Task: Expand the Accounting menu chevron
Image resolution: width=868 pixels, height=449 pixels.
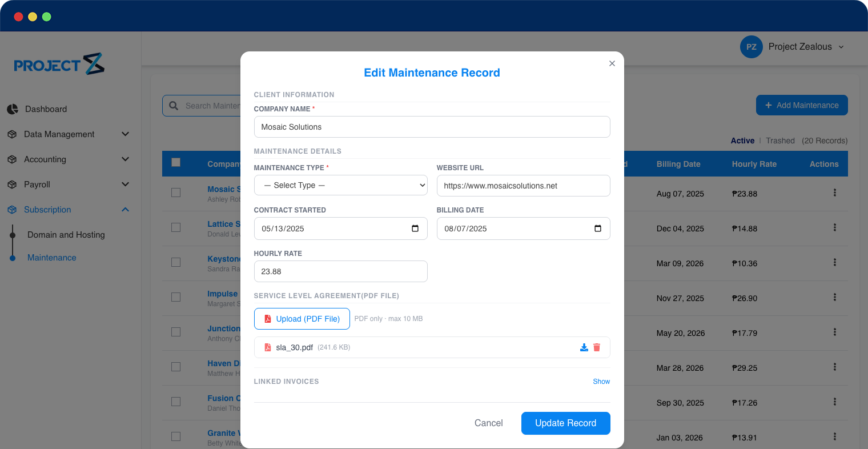Action: [126, 159]
